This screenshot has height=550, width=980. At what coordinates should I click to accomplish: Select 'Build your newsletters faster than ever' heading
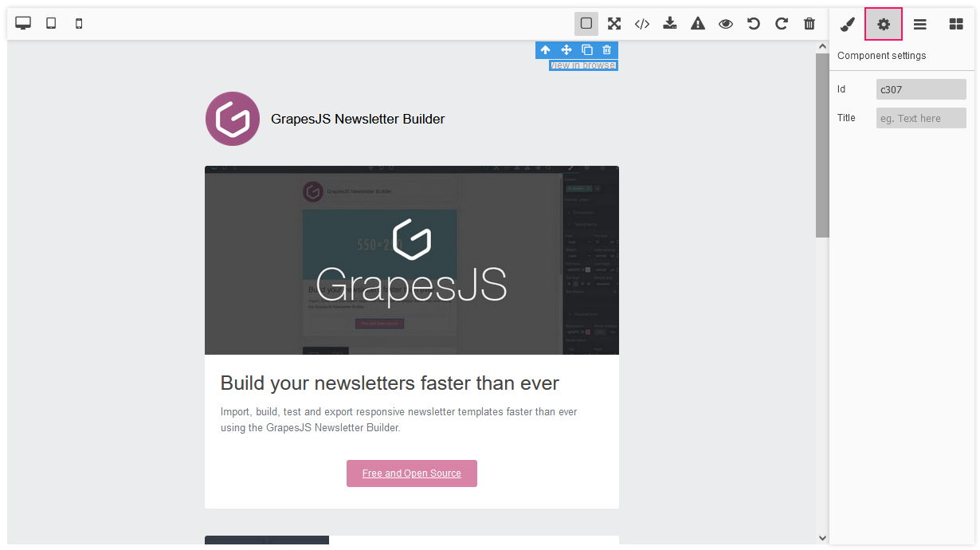[x=390, y=383]
